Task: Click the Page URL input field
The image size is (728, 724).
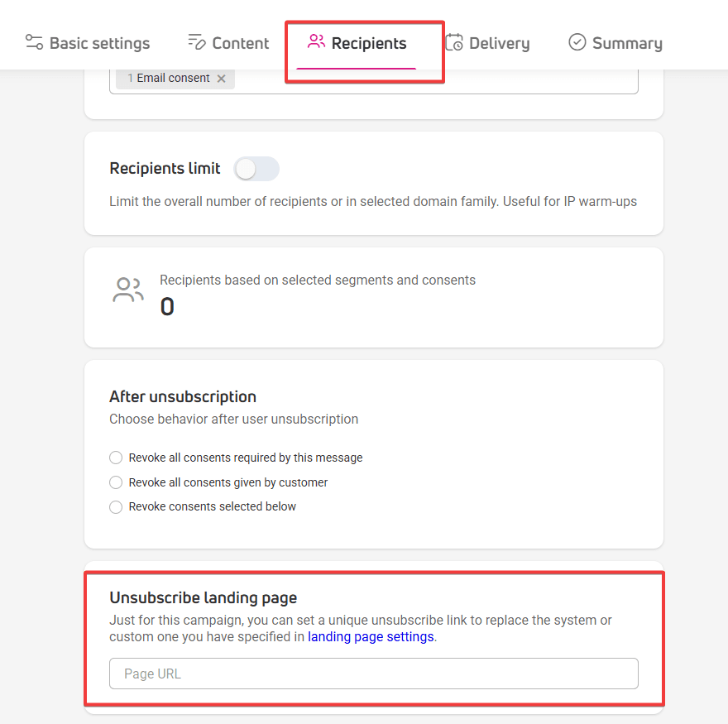Action: click(x=374, y=674)
